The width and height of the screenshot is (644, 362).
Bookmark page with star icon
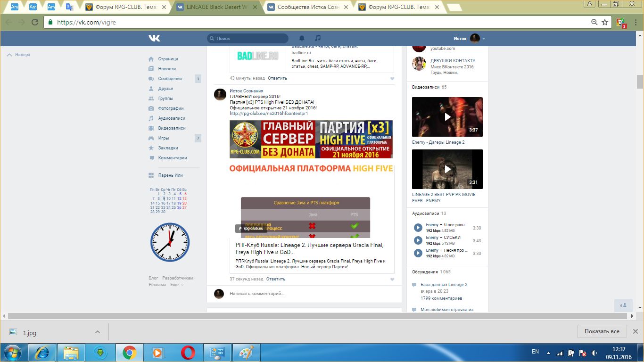[x=605, y=22]
